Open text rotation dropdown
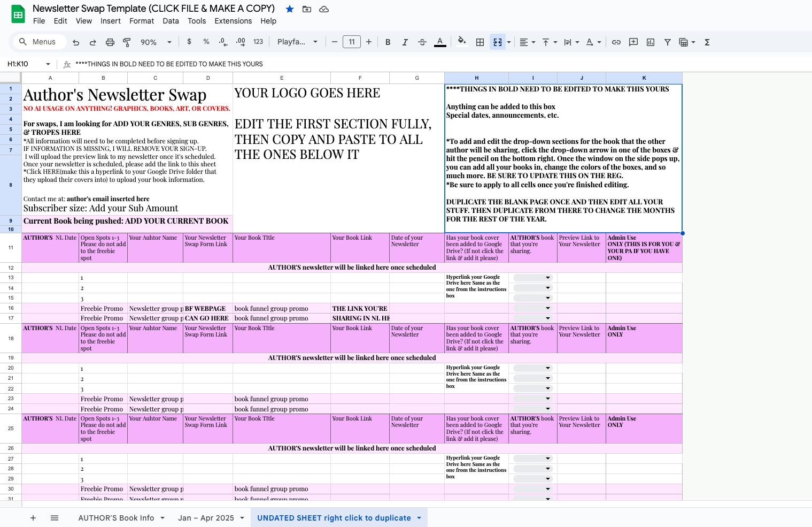Image resolution: width=812 pixels, height=527 pixels. [593, 42]
